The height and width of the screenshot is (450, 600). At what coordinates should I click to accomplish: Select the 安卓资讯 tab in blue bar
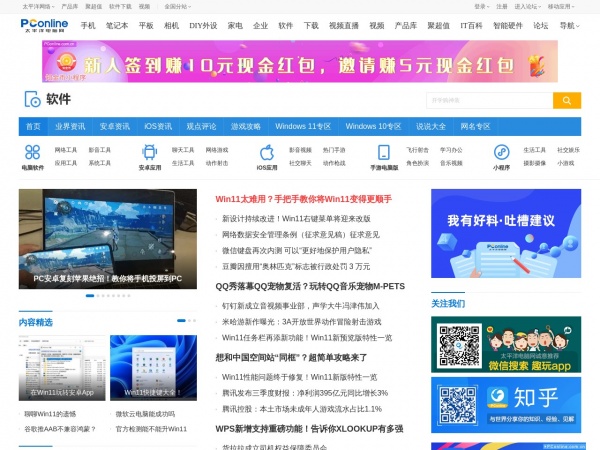pyautogui.click(x=115, y=127)
